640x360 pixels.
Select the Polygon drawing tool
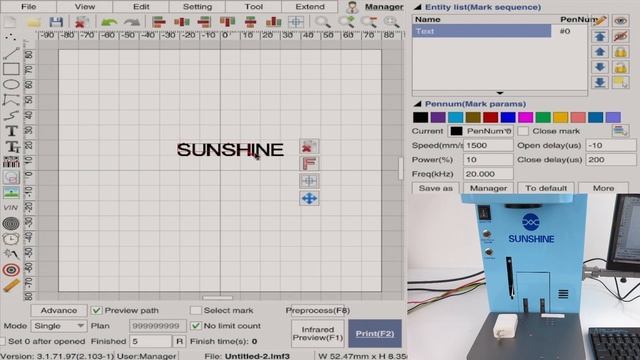pyautogui.click(x=11, y=100)
